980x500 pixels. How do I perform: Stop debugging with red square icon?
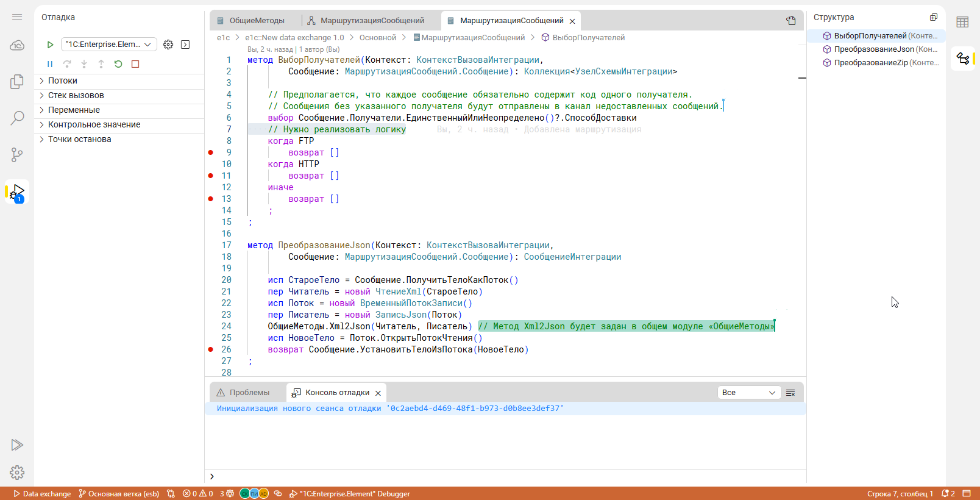point(135,64)
